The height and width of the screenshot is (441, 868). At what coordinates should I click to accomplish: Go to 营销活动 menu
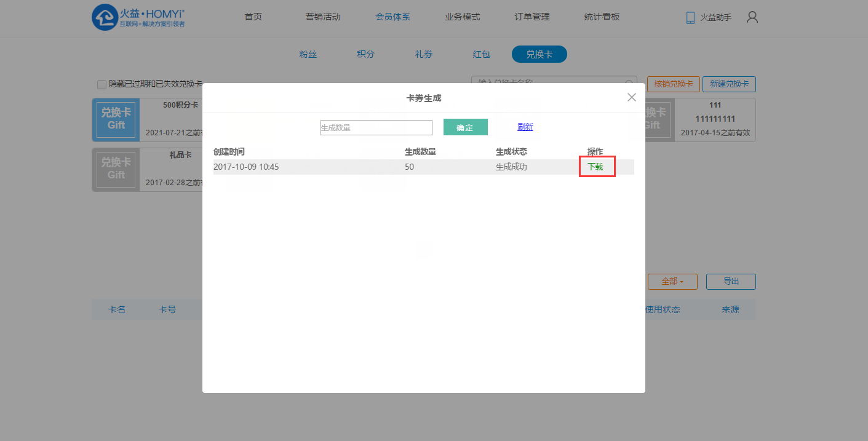(x=323, y=17)
